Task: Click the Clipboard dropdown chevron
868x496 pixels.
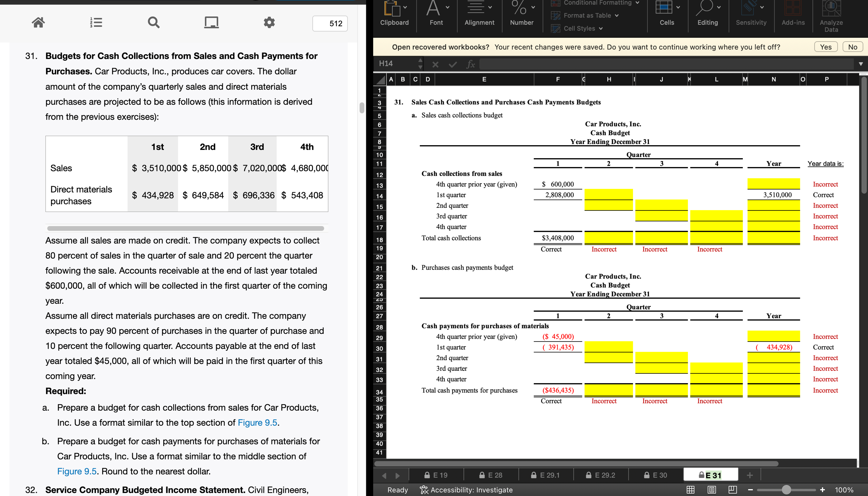Action: pos(405,7)
